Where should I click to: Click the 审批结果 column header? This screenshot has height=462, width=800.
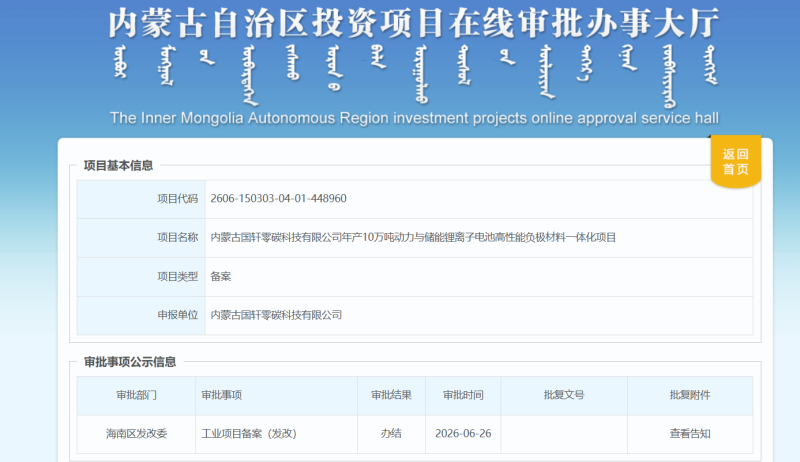click(391, 395)
